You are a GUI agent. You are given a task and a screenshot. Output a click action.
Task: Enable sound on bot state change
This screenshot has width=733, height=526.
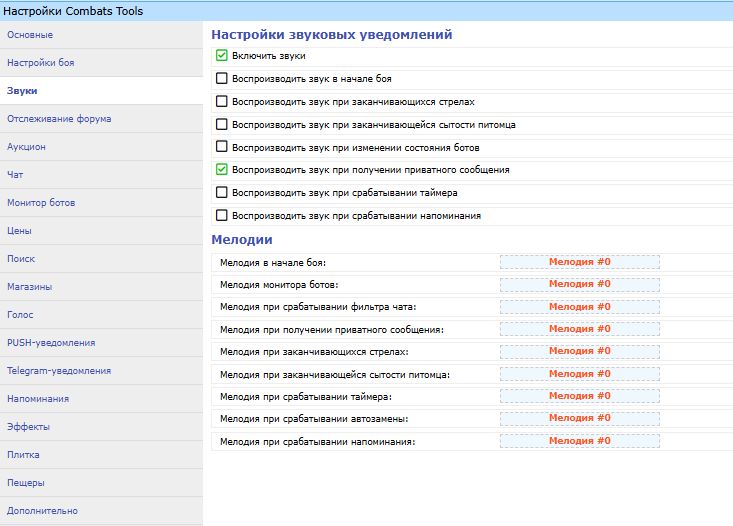[x=222, y=147]
